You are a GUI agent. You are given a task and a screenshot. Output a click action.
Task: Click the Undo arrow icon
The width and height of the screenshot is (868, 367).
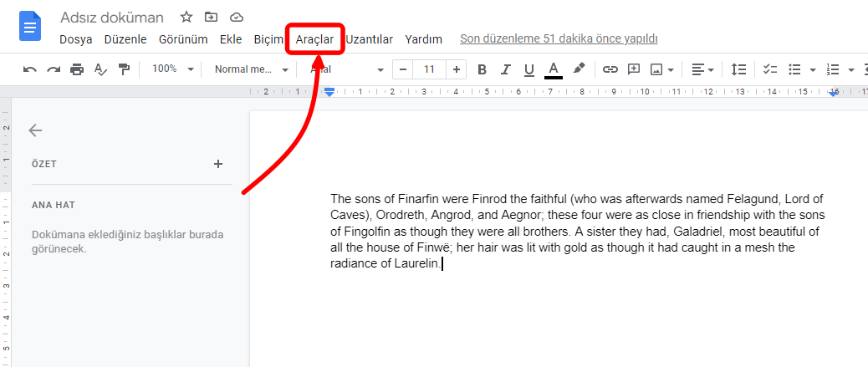[x=30, y=69]
